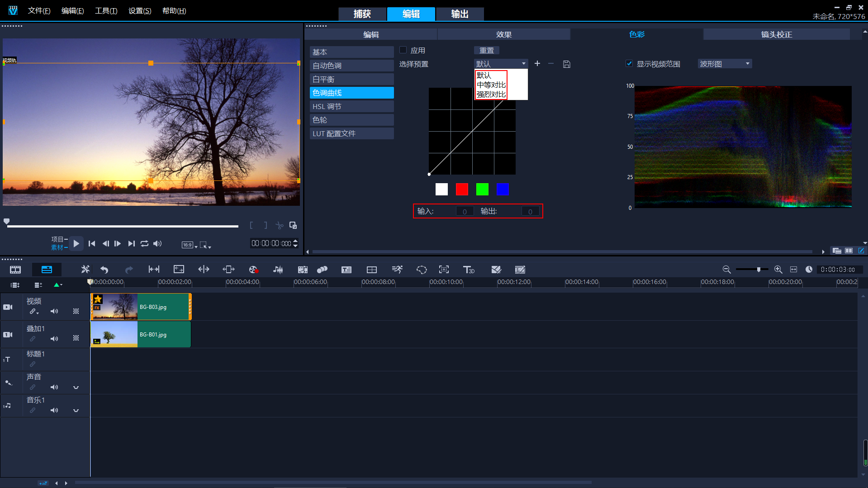Open the pan and zoom icon
The height and width of the screenshot is (488, 868).
444,270
